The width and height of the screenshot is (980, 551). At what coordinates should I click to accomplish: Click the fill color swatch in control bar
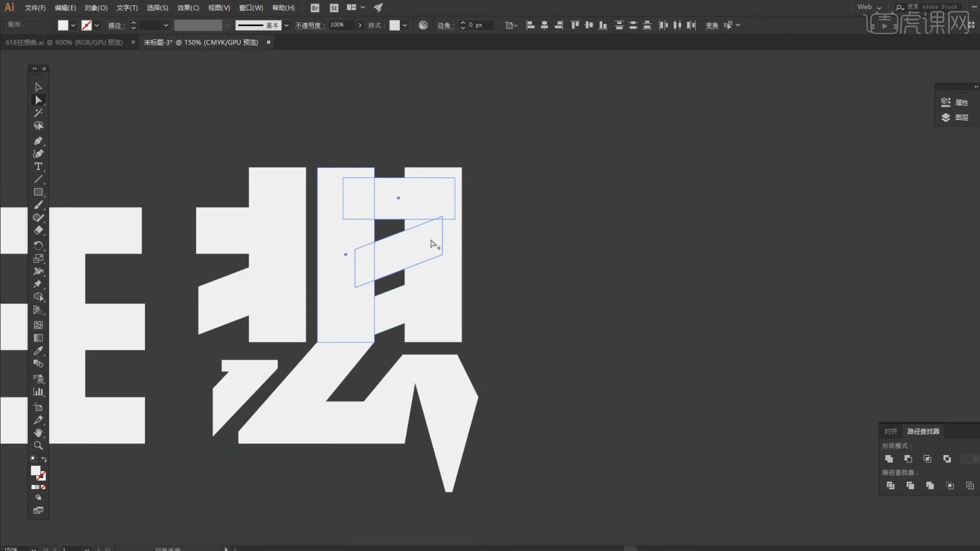(x=63, y=25)
